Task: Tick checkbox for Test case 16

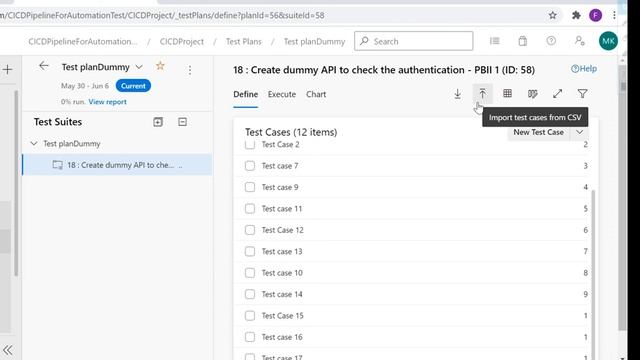Action: click(x=250, y=337)
